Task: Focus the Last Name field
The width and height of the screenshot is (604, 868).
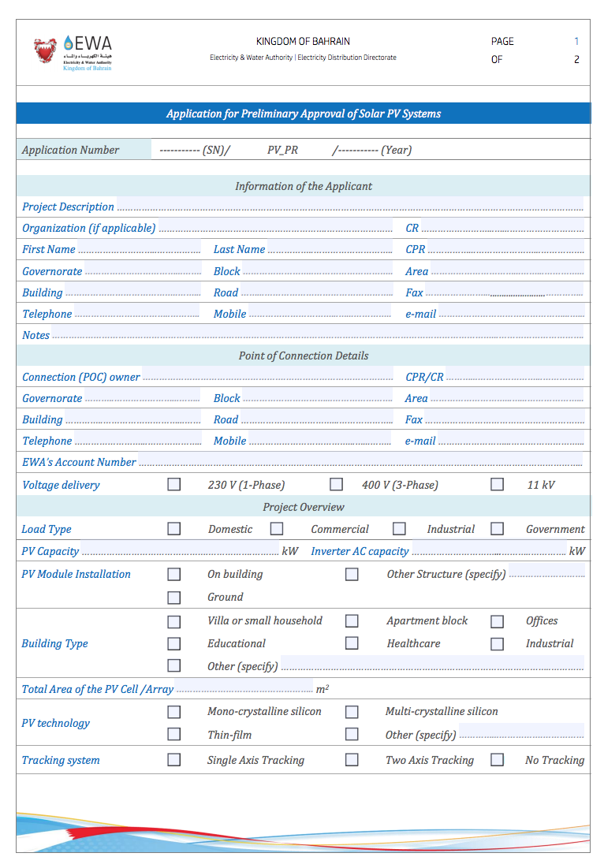Action: [x=330, y=248]
